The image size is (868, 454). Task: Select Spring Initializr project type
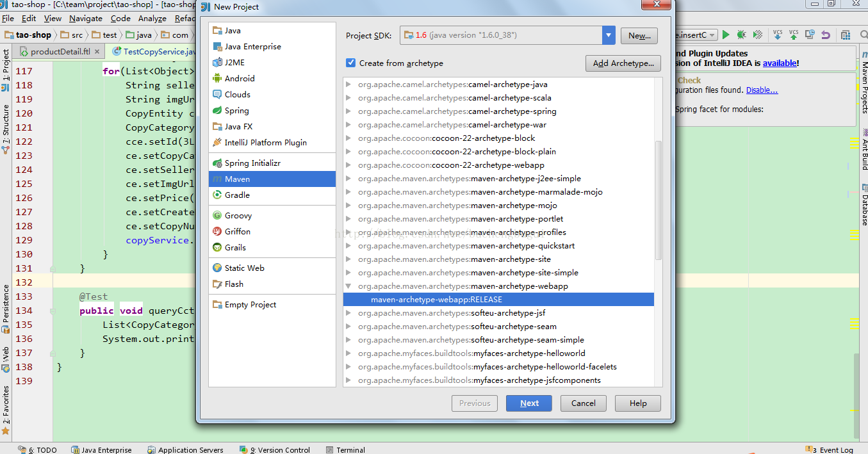click(x=272, y=163)
